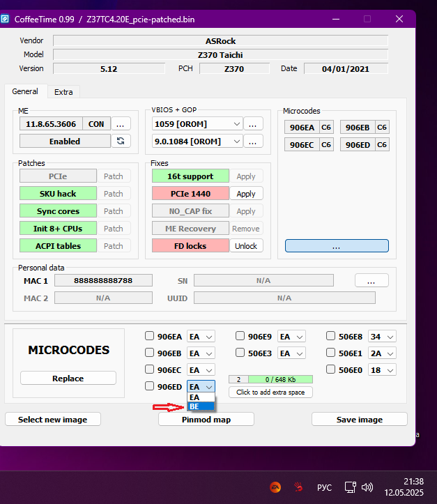Enable the 506E3 microcode checkbox

pyautogui.click(x=240, y=353)
